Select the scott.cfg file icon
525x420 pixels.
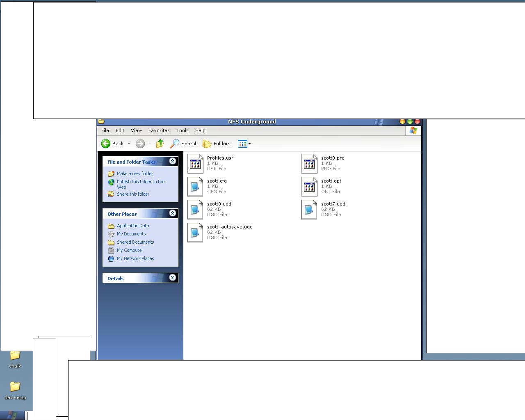[x=195, y=187]
